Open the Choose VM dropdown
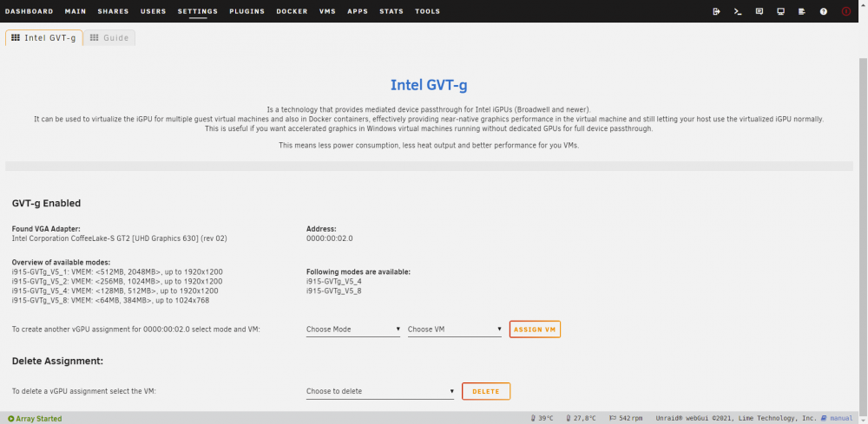Screen dimensions: 868x424 coord(455,329)
